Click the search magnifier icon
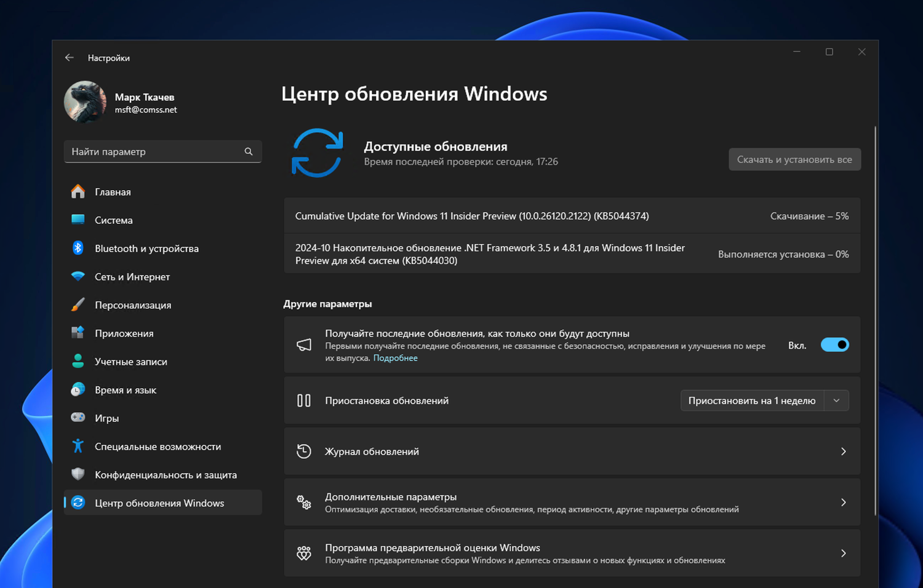The height and width of the screenshot is (588, 923). (249, 151)
